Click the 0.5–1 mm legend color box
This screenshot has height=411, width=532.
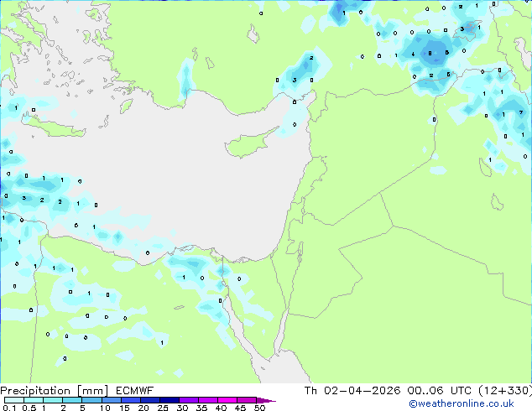(x=34, y=400)
